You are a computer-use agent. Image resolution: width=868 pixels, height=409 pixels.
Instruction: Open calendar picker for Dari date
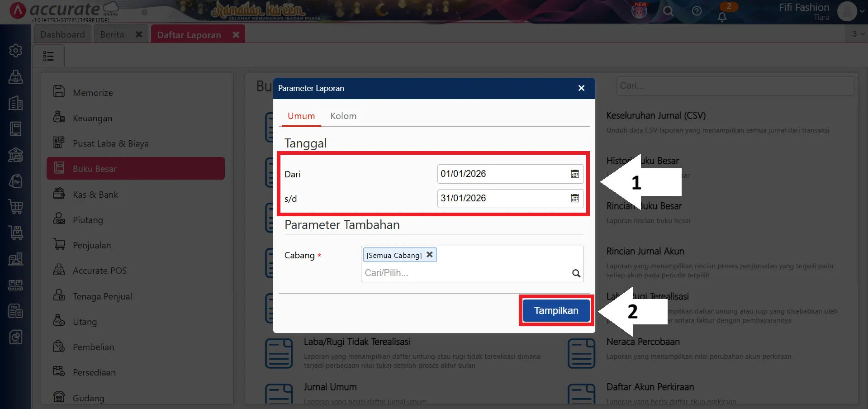574,174
